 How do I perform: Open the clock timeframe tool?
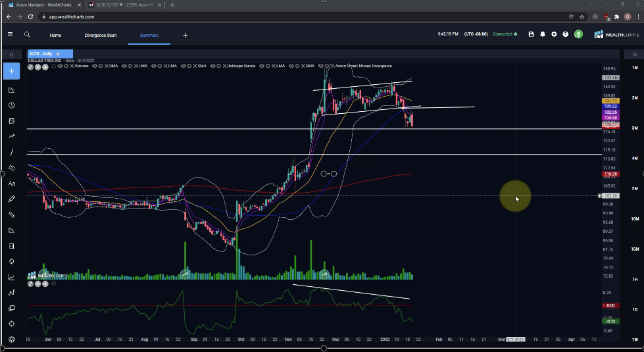coord(11,105)
